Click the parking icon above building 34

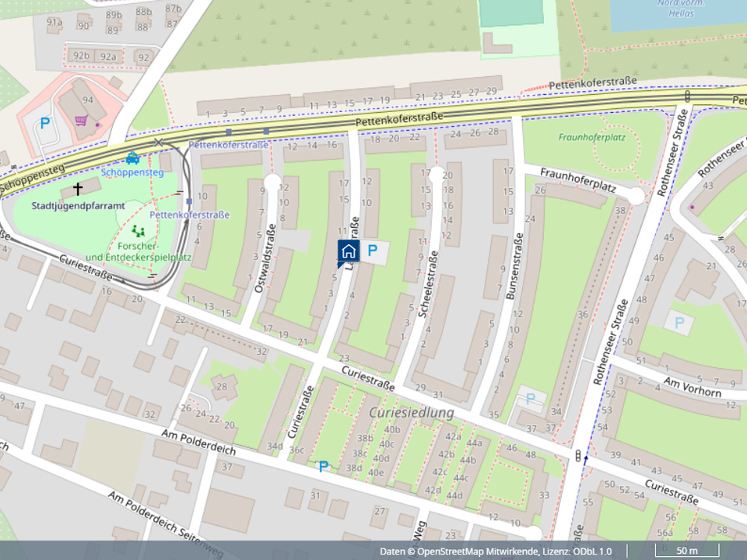pos(531,398)
